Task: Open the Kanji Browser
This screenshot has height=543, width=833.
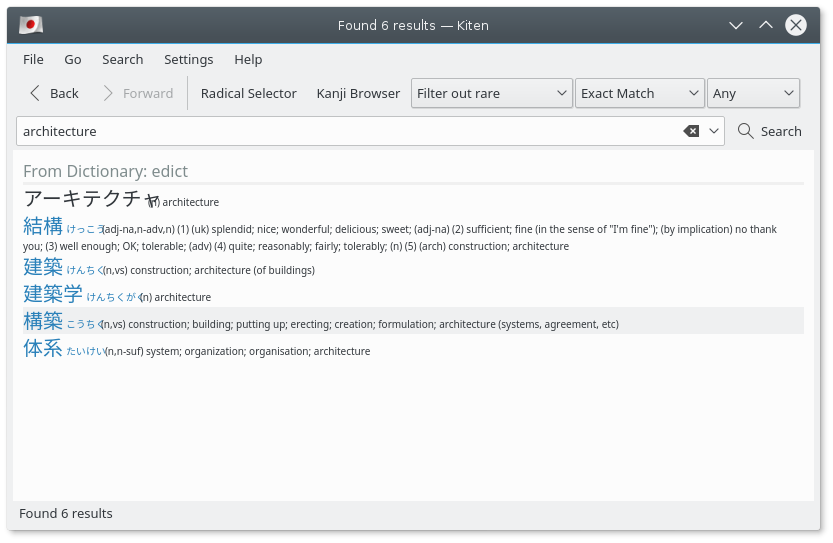Action: pyautogui.click(x=358, y=93)
